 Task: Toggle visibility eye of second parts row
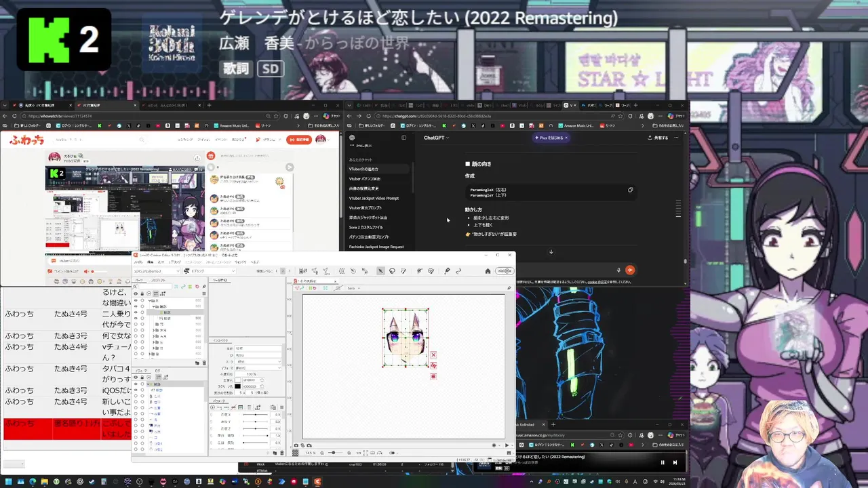pyautogui.click(x=136, y=306)
